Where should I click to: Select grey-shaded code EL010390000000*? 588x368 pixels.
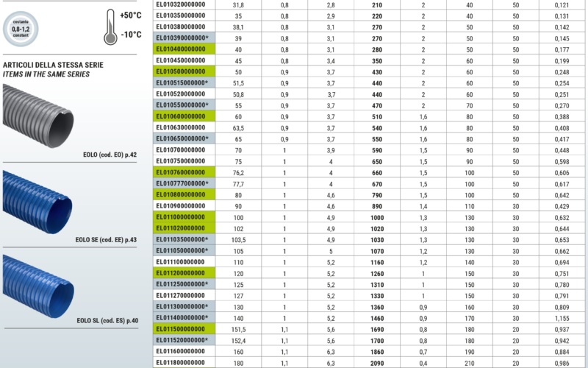pos(182,38)
